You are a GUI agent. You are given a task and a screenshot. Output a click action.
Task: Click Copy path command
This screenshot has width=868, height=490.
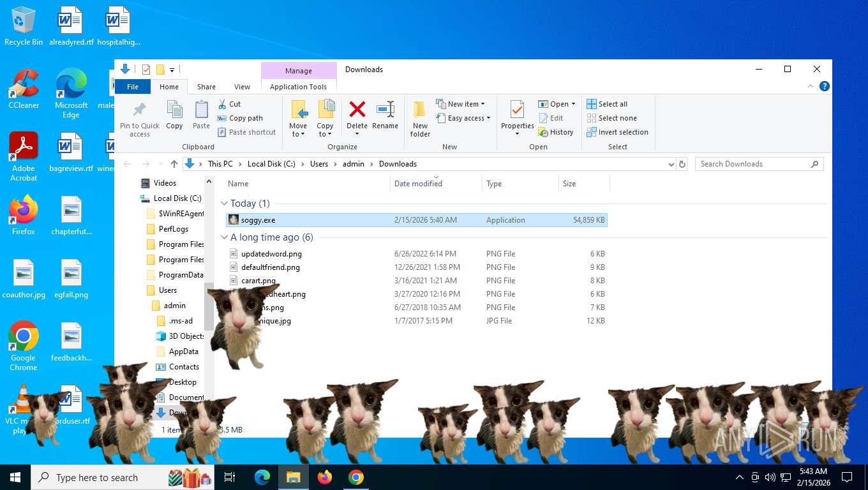[240, 118]
